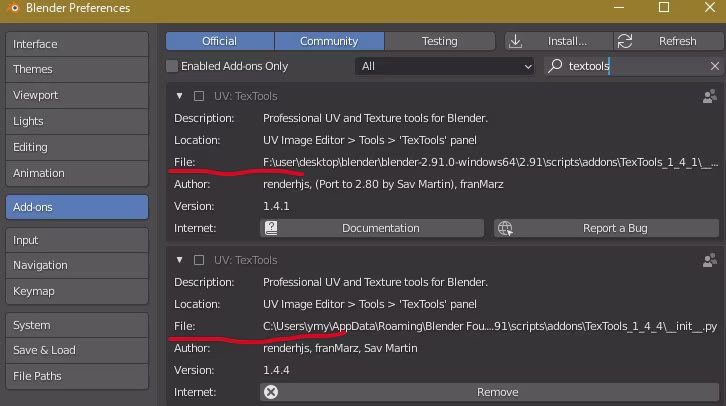Image resolution: width=726 pixels, height=406 pixels.
Task: Open the Lights preferences section
Action: 77,121
